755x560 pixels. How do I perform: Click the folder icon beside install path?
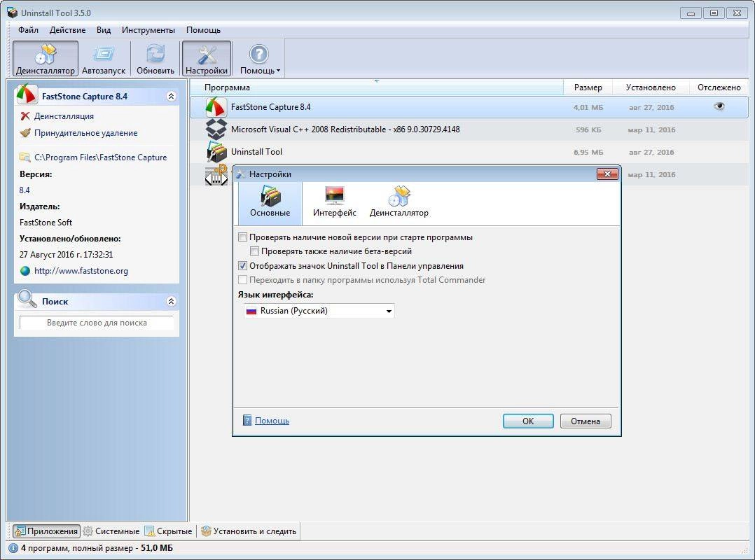pyautogui.click(x=25, y=157)
